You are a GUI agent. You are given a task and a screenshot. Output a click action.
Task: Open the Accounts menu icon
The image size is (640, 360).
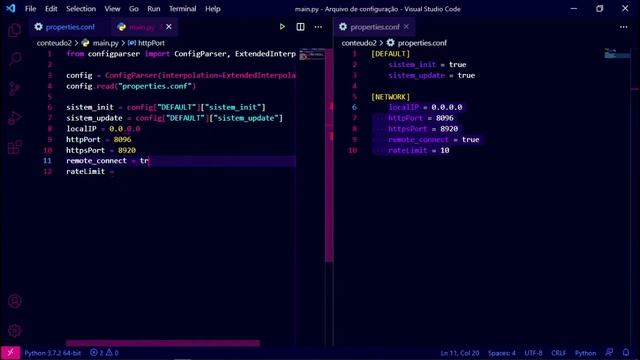click(15, 301)
